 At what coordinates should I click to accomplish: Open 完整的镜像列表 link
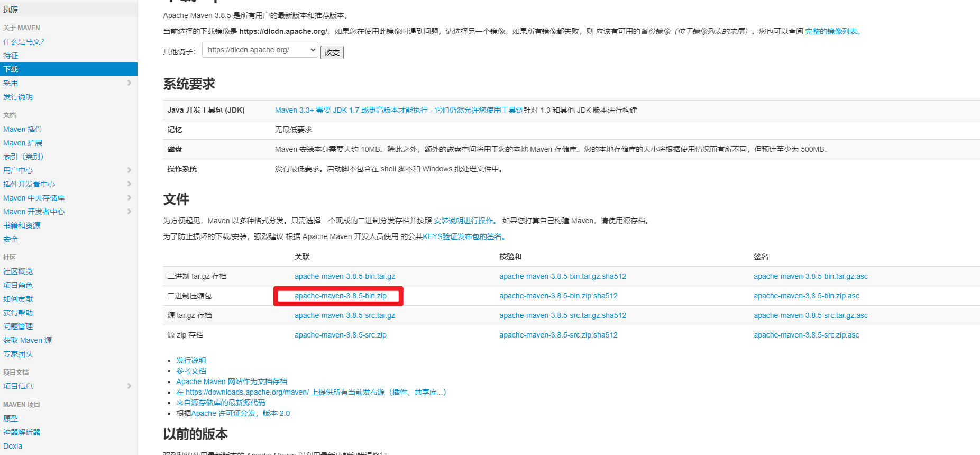(x=833, y=31)
